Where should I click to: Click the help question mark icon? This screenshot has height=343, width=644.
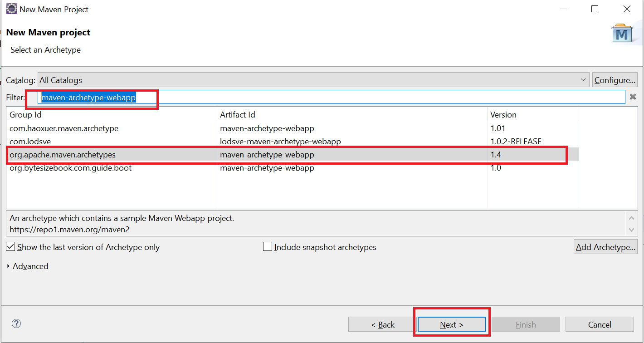coord(16,324)
